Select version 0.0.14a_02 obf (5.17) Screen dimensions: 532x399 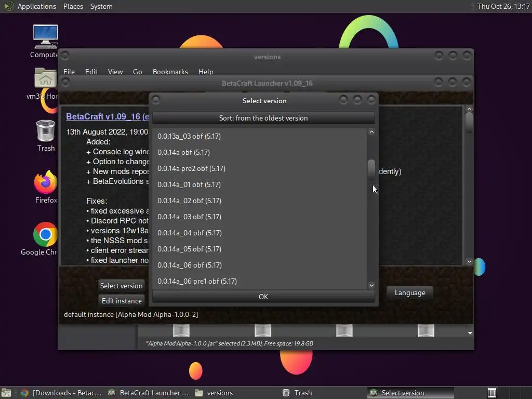point(260,201)
